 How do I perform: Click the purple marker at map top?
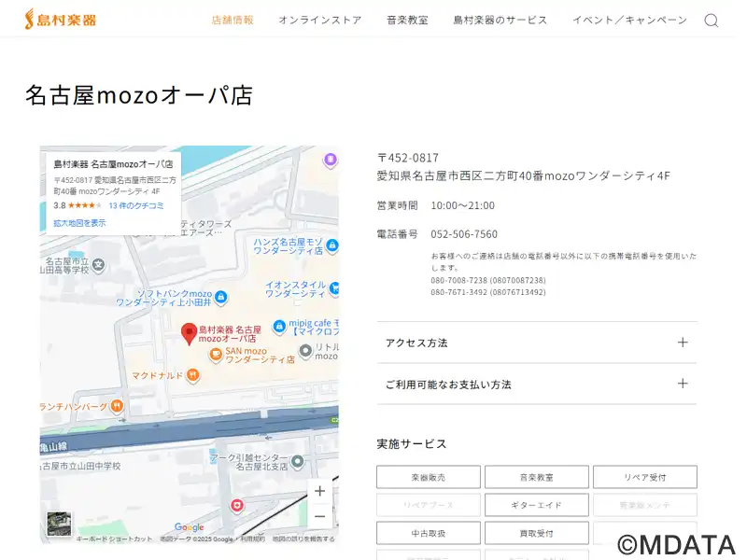[331, 160]
